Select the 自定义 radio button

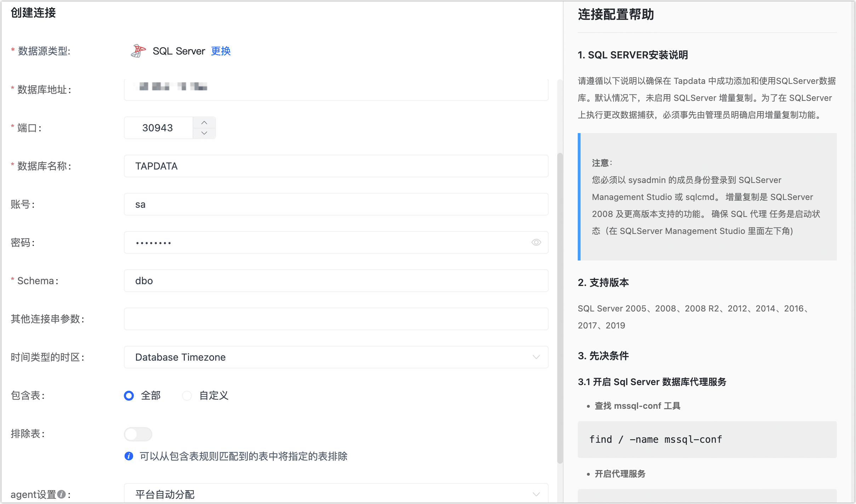click(187, 396)
